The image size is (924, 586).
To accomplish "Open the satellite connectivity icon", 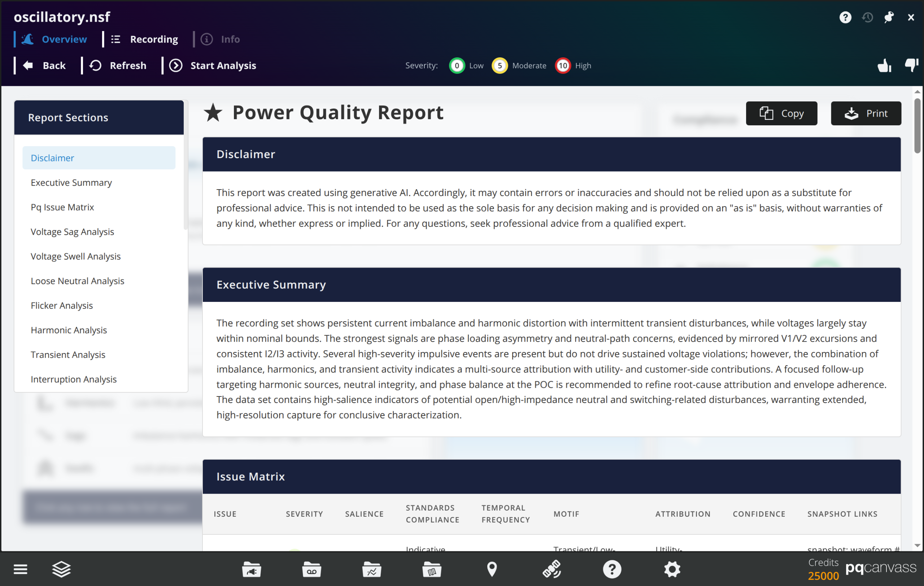I will (552, 569).
